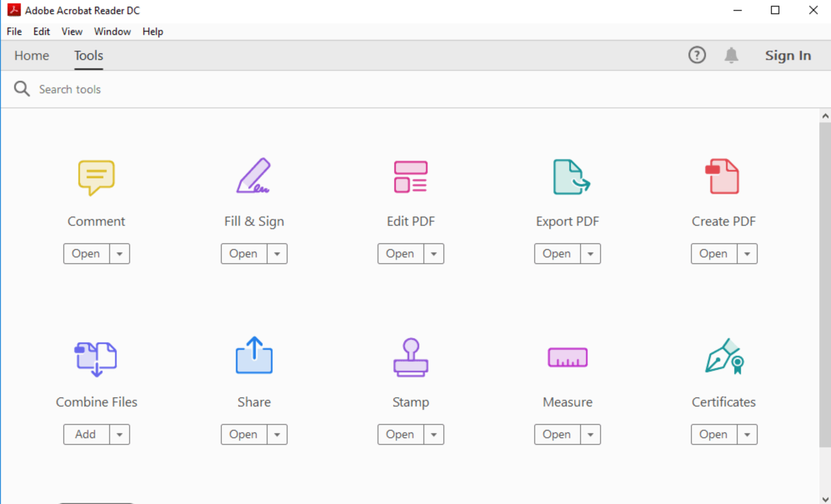
Task: Click the search magnifier icon
Action: [22, 89]
